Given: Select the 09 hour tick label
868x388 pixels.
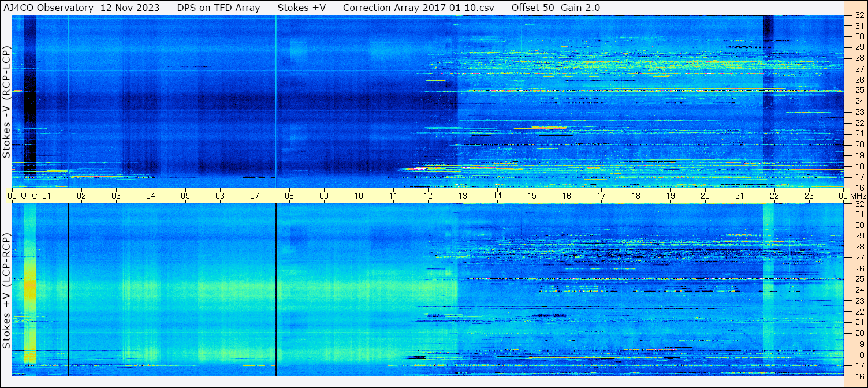Looking at the screenshot, I should point(324,196).
